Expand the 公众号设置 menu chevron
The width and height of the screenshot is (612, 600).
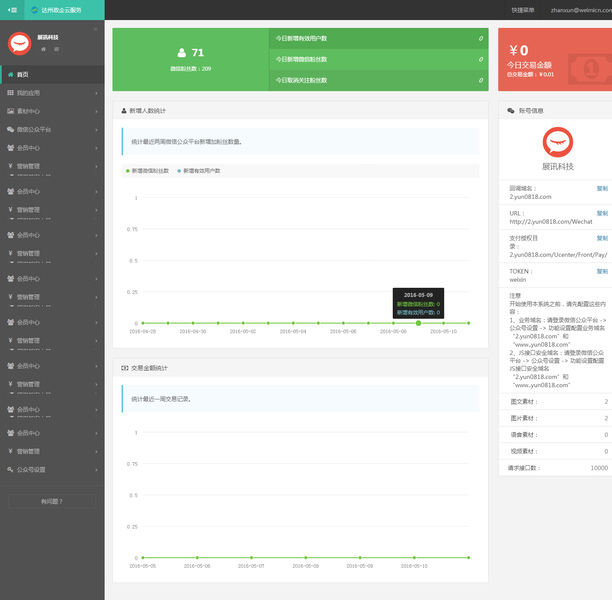[96, 470]
